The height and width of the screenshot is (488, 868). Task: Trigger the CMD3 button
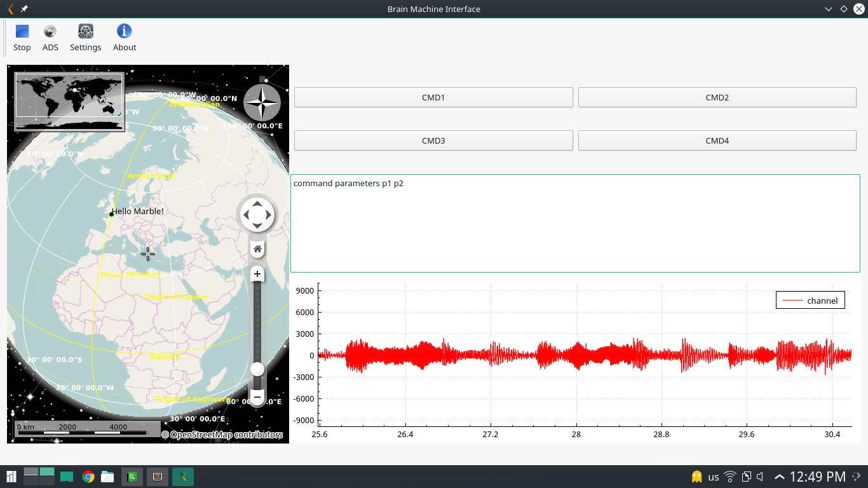point(433,140)
